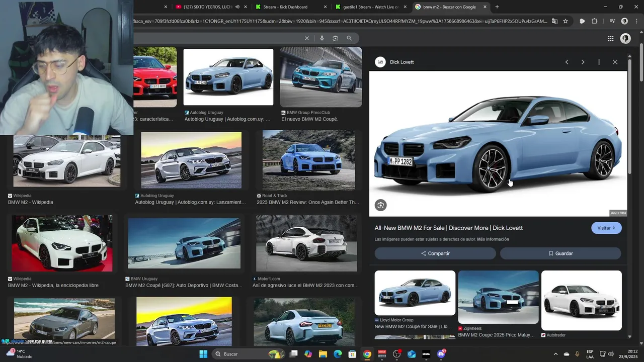Close the image preview panel
The height and width of the screenshot is (362, 644).
(x=615, y=62)
